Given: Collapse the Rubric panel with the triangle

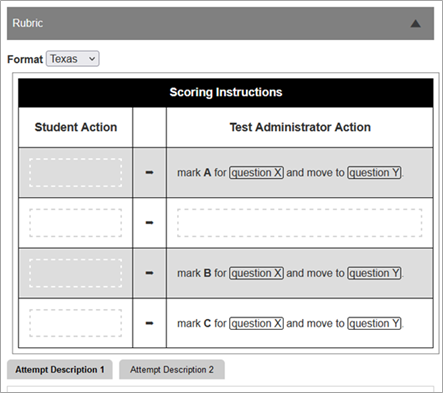Looking at the screenshot, I should pos(415,24).
